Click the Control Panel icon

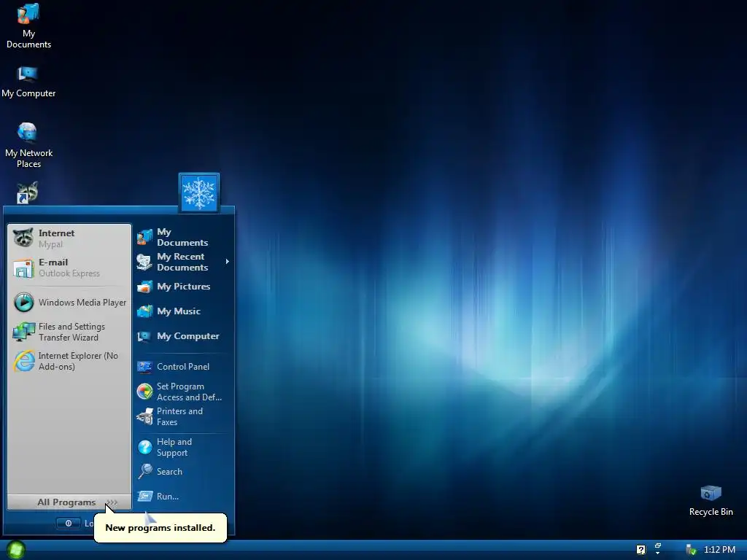click(x=144, y=367)
